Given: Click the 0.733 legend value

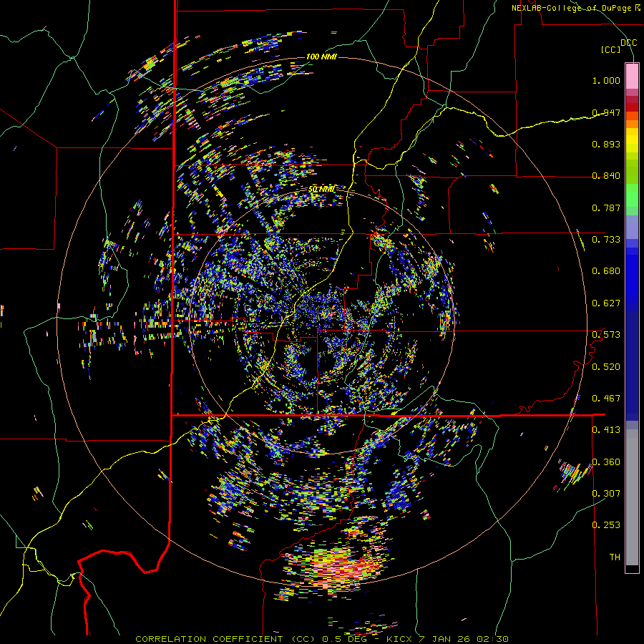Looking at the screenshot, I should tap(606, 240).
